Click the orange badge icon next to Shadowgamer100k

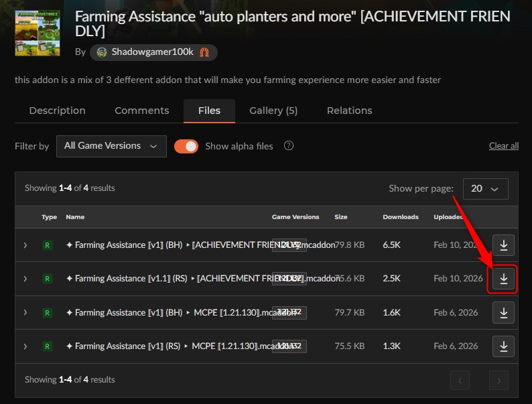[x=204, y=52]
